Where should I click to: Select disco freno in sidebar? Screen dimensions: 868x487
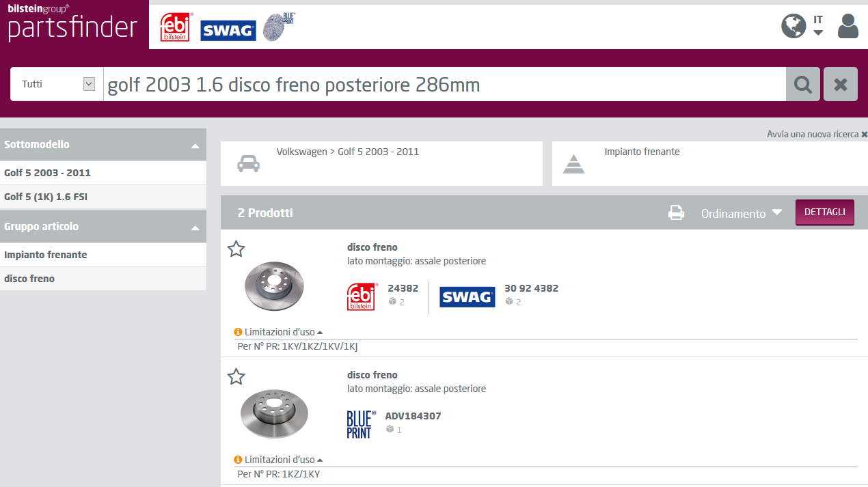(103, 279)
